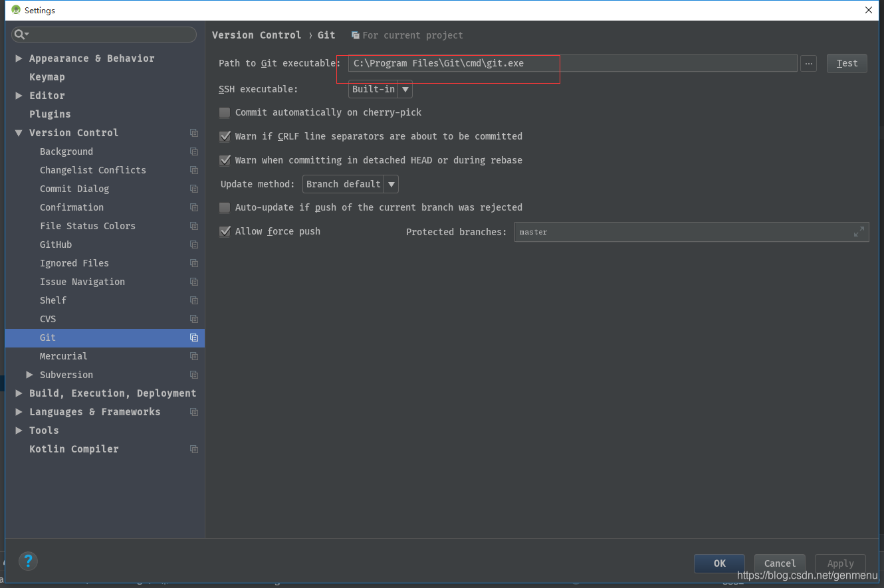Click the project icon beside Issue Navigation
This screenshot has width=884, height=588.
point(194,282)
